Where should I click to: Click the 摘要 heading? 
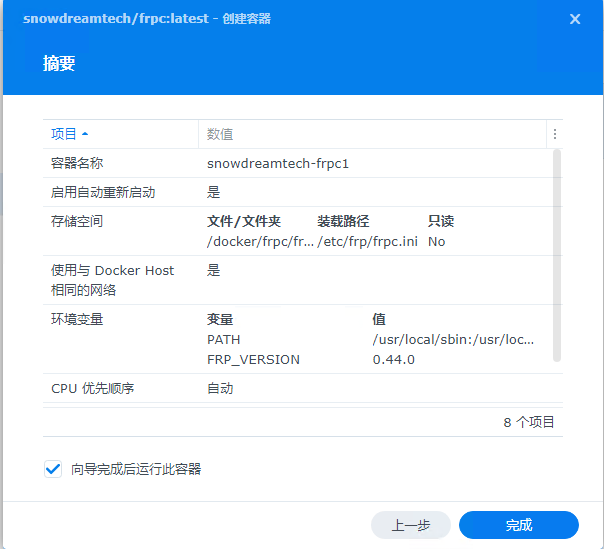click(x=59, y=63)
